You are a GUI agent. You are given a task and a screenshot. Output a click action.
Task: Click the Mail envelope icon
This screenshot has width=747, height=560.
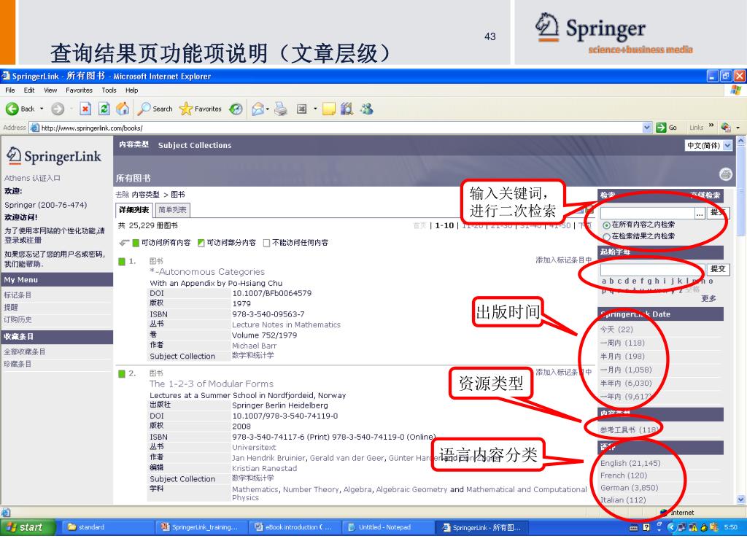[x=258, y=109]
